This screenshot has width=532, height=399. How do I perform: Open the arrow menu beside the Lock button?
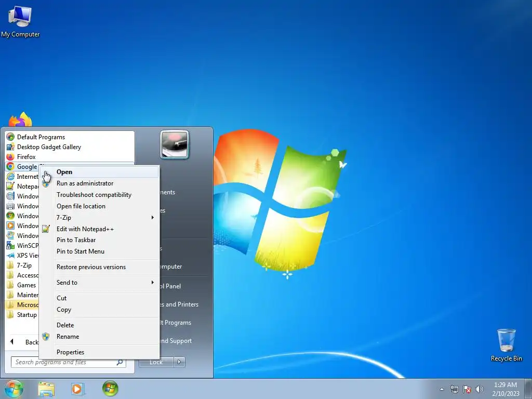(x=179, y=362)
